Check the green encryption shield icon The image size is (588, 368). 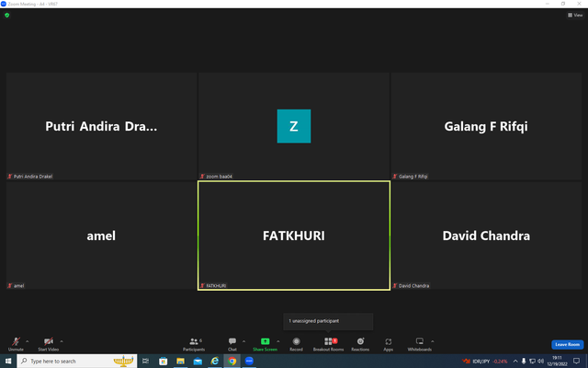(6, 16)
